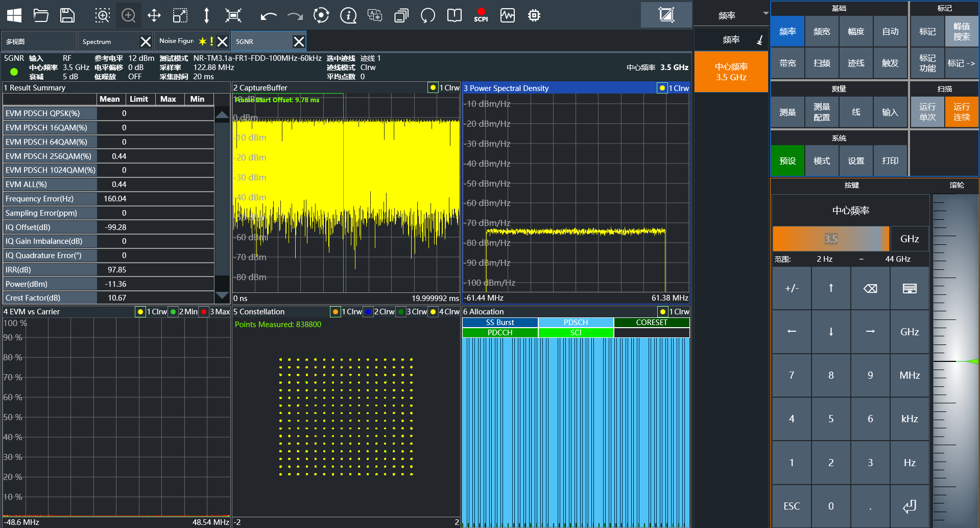
Task: Click the 幅度 button
Action: point(856,32)
